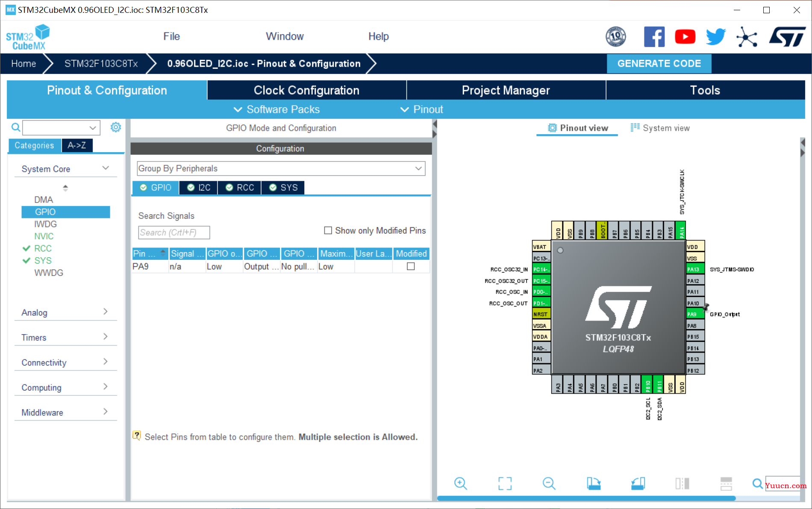Switch to System view
This screenshot has width=812, height=509.
coord(660,128)
